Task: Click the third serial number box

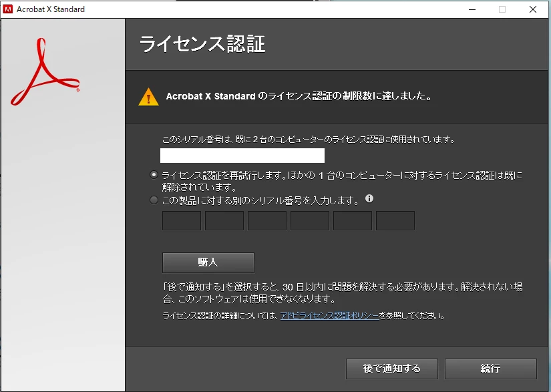Action: 267,220
